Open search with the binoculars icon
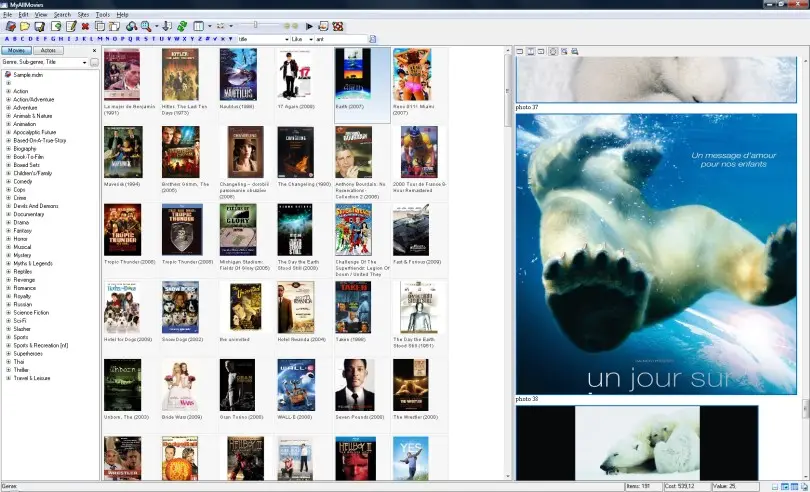The image size is (810, 492). (x=132, y=26)
